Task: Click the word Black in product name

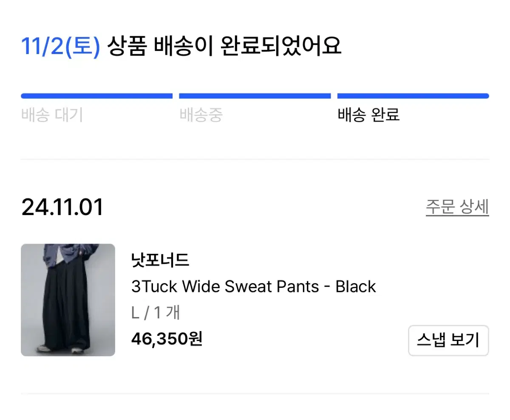Action: pyautogui.click(x=356, y=287)
